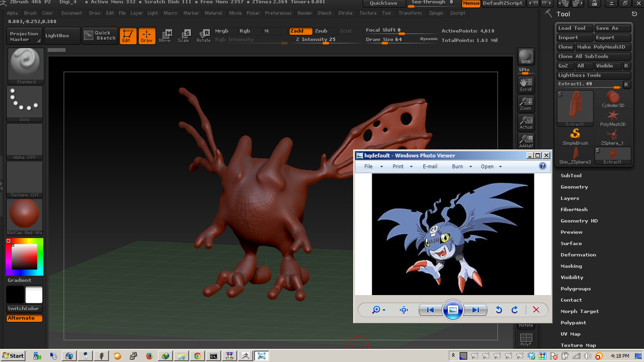Image resolution: width=644 pixels, height=362 pixels.
Task: Rotate image counterclockwise in Photo Viewer
Action: (499, 310)
